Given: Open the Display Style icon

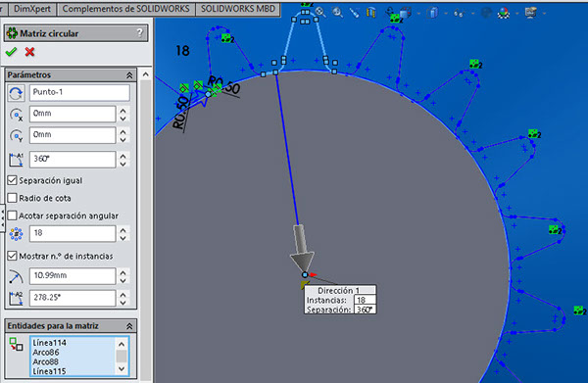Looking at the screenshot, I should [x=433, y=13].
